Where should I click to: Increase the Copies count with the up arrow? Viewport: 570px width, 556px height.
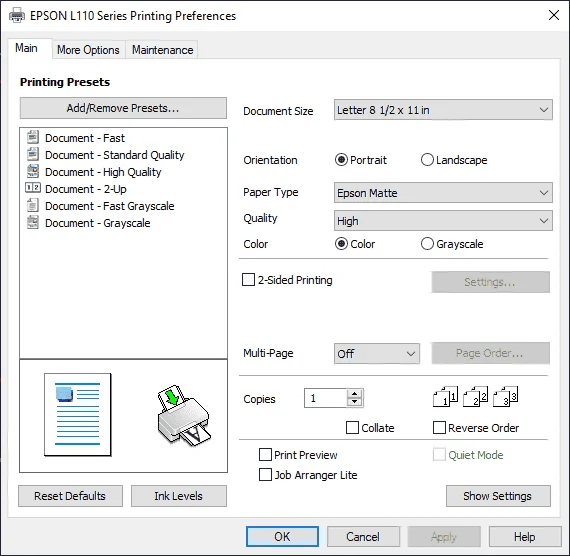pyautogui.click(x=354, y=394)
